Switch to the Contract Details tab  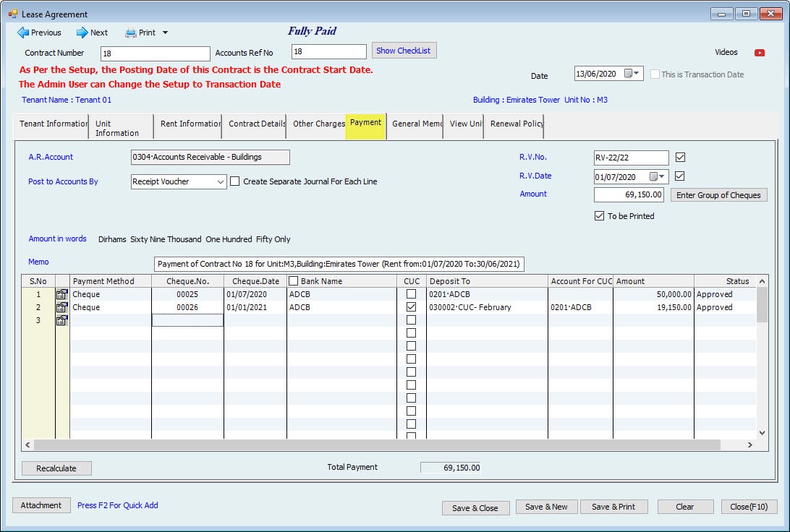tap(254, 126)
